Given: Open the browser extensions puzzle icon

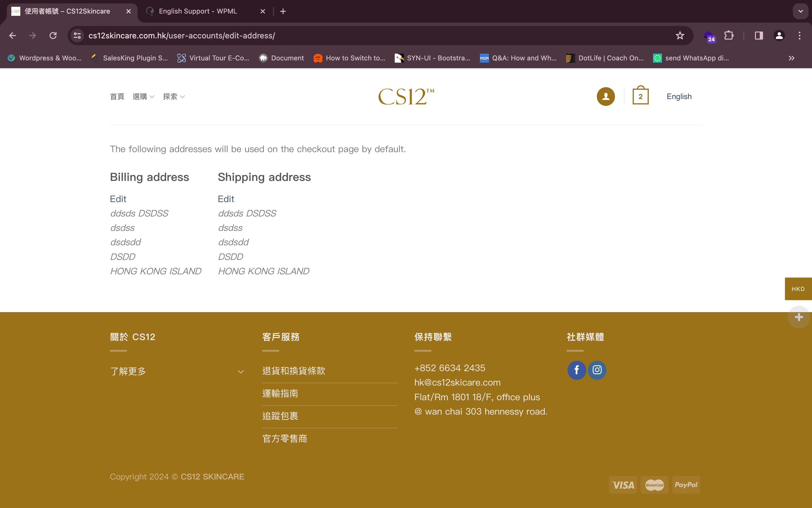Looking at the screenshot, I should [729, 36].
